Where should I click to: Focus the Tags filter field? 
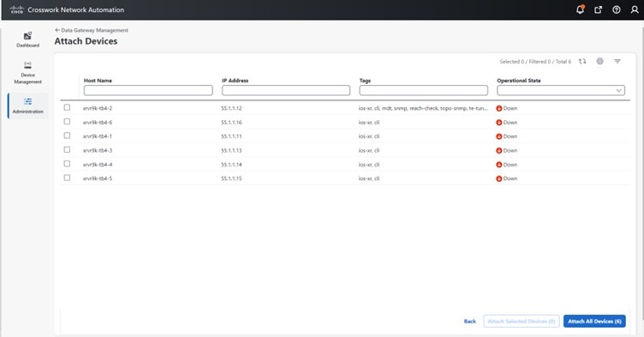click(x=423, y=90)
